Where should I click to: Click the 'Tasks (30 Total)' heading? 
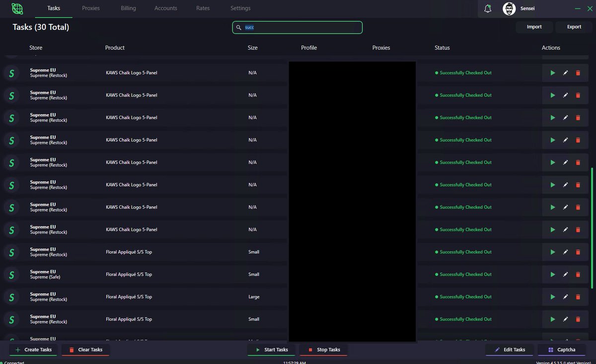(x=41, y=27)
